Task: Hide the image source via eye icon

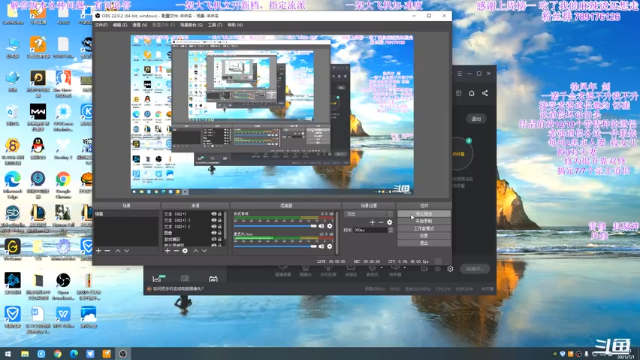Action: [x=213, y=233]
